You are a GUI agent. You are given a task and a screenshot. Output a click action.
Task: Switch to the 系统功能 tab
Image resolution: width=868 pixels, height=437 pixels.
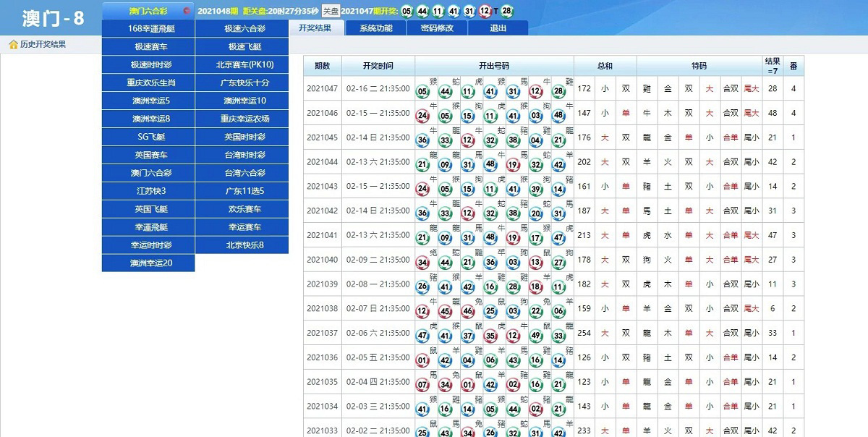[x=375, y=28]
